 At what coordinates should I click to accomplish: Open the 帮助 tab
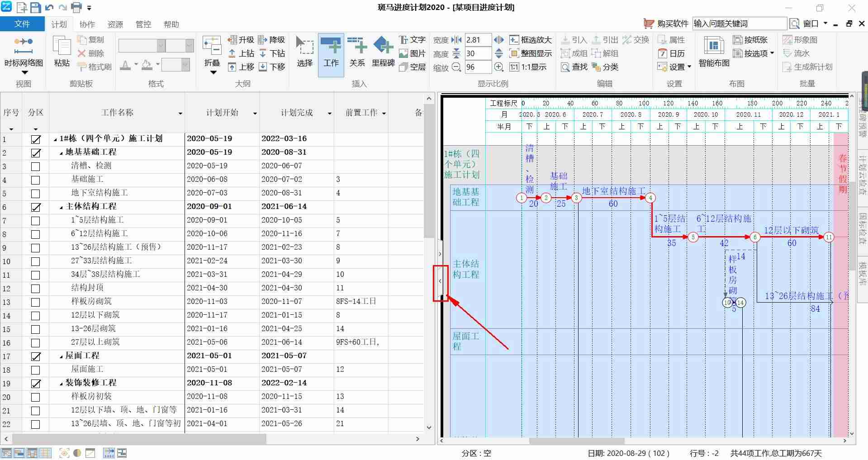(x=171, y=24)
